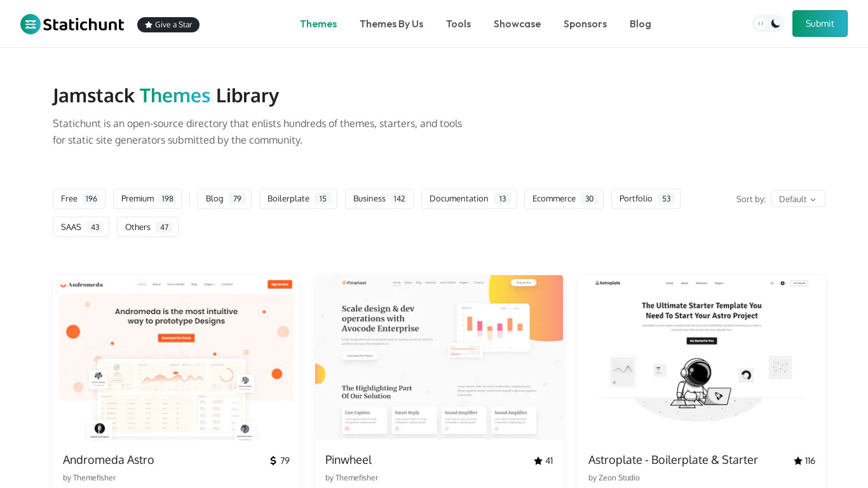Select the Portfolio filter

pos(646,199)
